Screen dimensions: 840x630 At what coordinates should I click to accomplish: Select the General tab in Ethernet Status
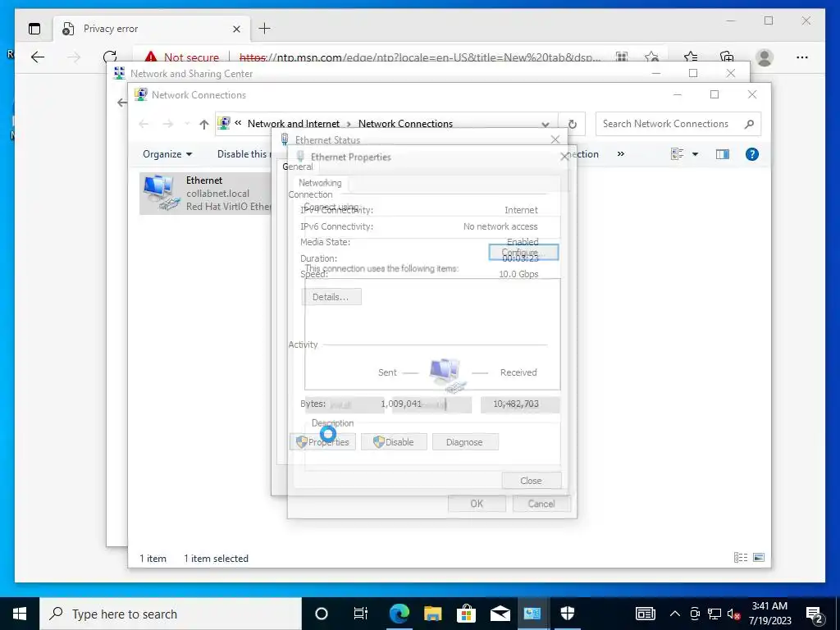(x=298, y=167)
